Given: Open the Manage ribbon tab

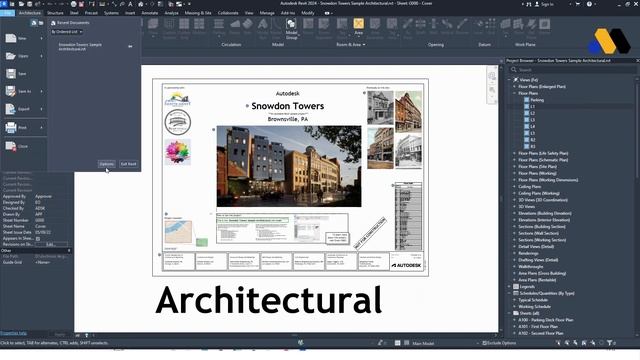Looking at the screenshot, I should point(267,13).
